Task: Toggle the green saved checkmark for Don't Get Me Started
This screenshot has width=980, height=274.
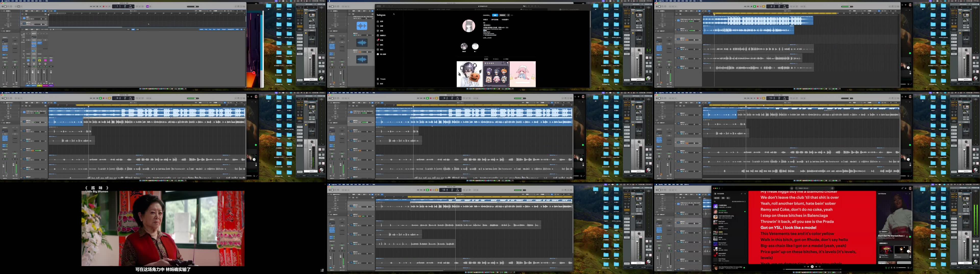Action: pyautogui.click(x=910, y=237)
